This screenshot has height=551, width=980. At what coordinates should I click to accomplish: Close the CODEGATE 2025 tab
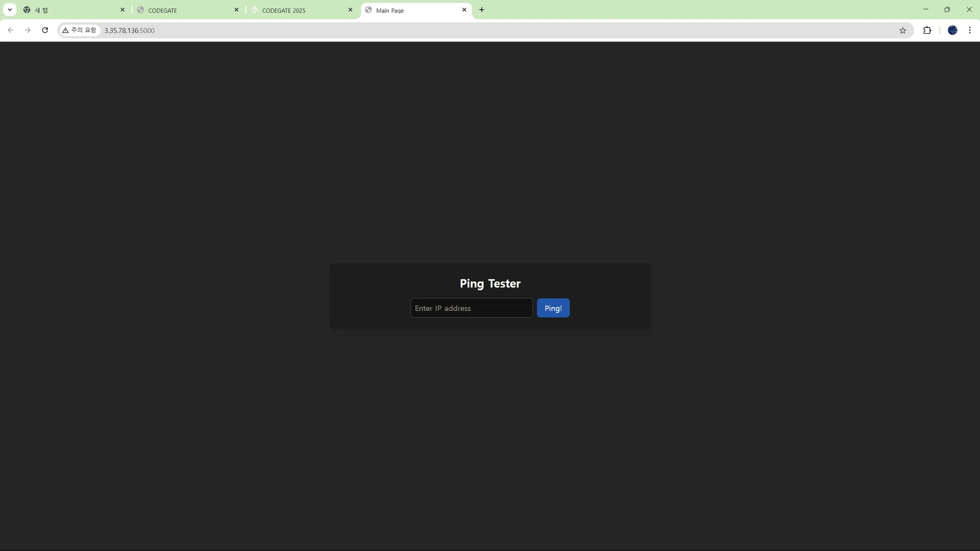[350, 10]
